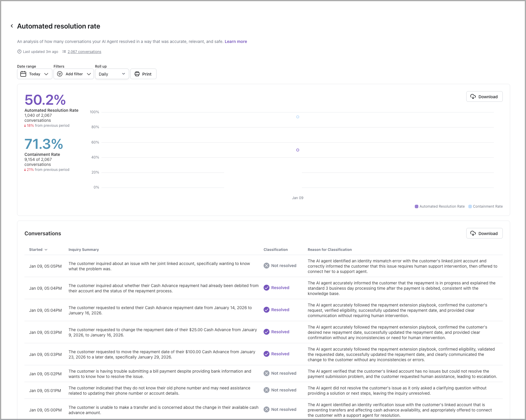Click the purple Automated Resolution Rate data point
This screenshot has width=526, height=420.
click(x=298, y=150)
